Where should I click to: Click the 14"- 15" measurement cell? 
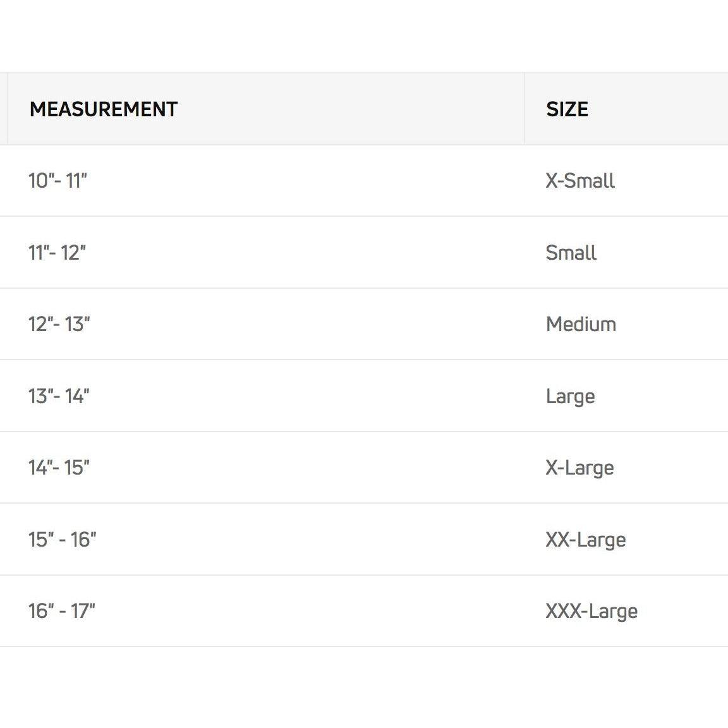pos(59,468)
